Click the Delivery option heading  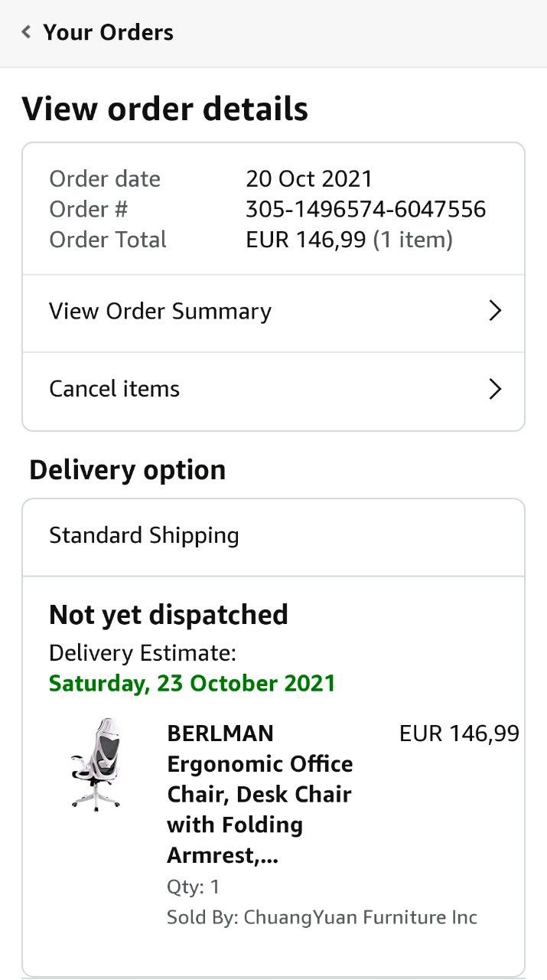(x=127, y=470)
